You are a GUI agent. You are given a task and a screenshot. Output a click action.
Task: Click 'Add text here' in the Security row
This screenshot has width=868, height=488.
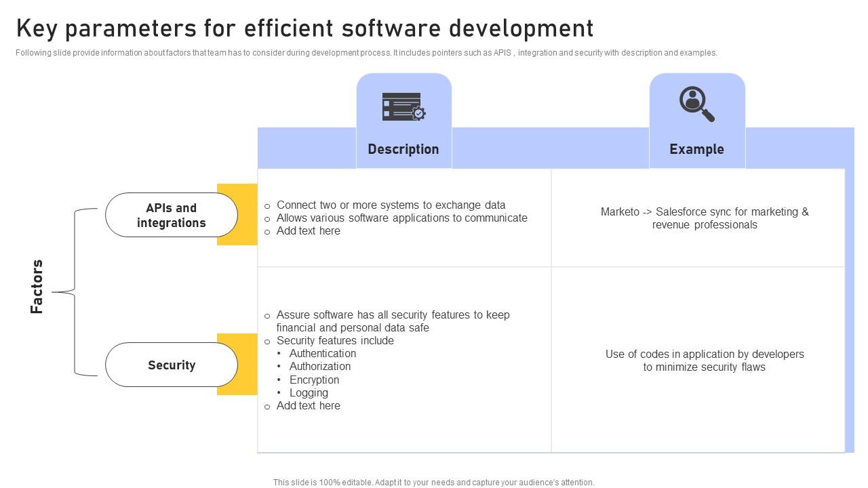[308, 405]
